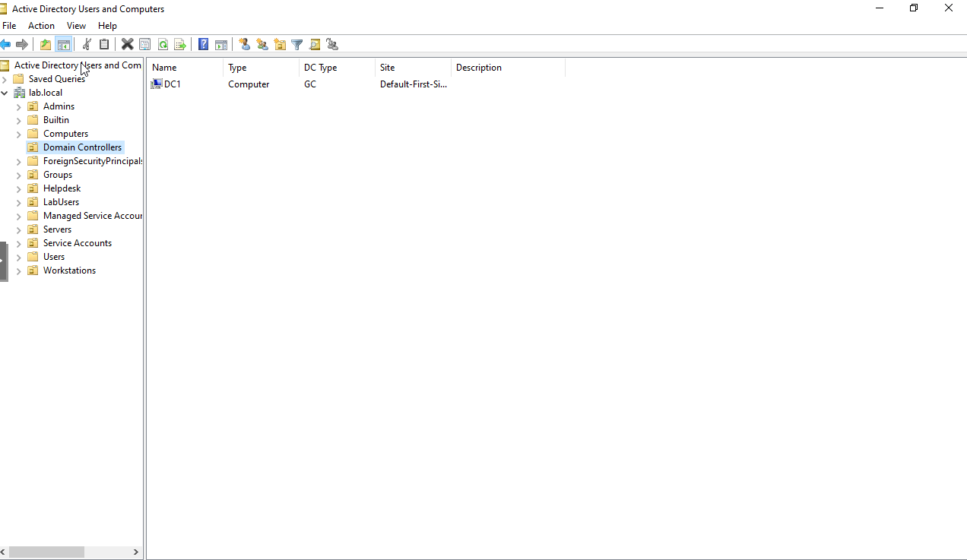
Task: Click the Back arrow toolbar button
Action: [x=5, y=45]
